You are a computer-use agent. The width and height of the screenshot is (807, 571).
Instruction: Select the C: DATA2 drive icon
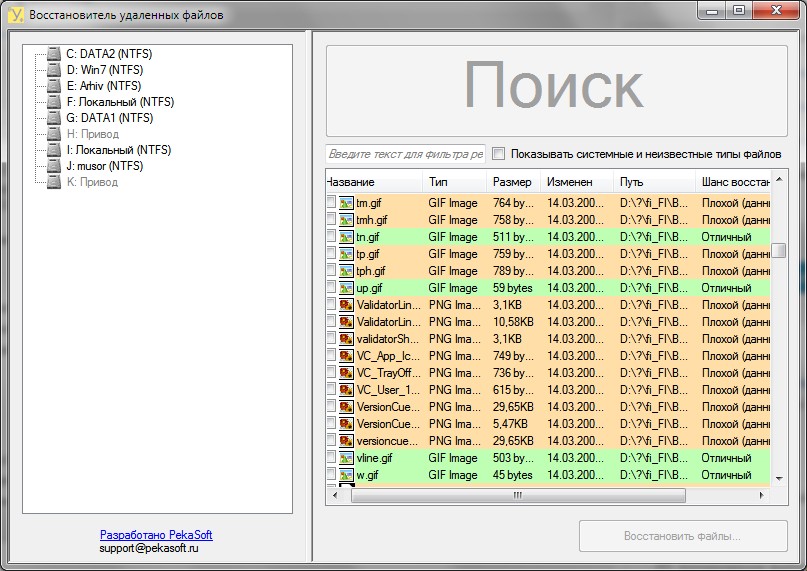tap(54, 54)
